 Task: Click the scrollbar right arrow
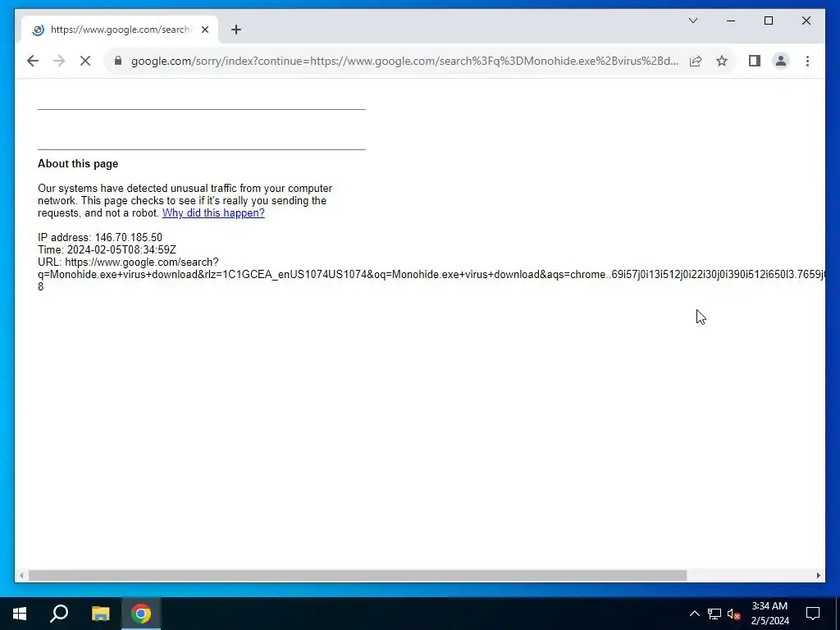[x=818, y=575]
